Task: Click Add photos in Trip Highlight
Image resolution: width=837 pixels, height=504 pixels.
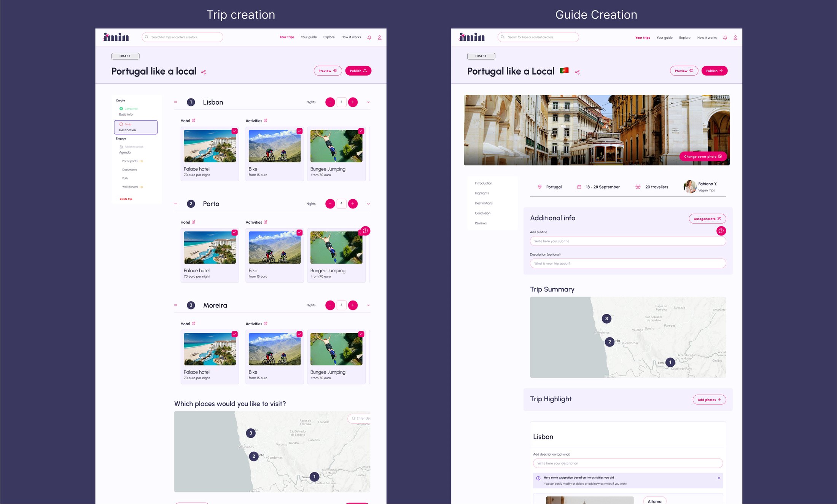Action: [x=709, y=400]
